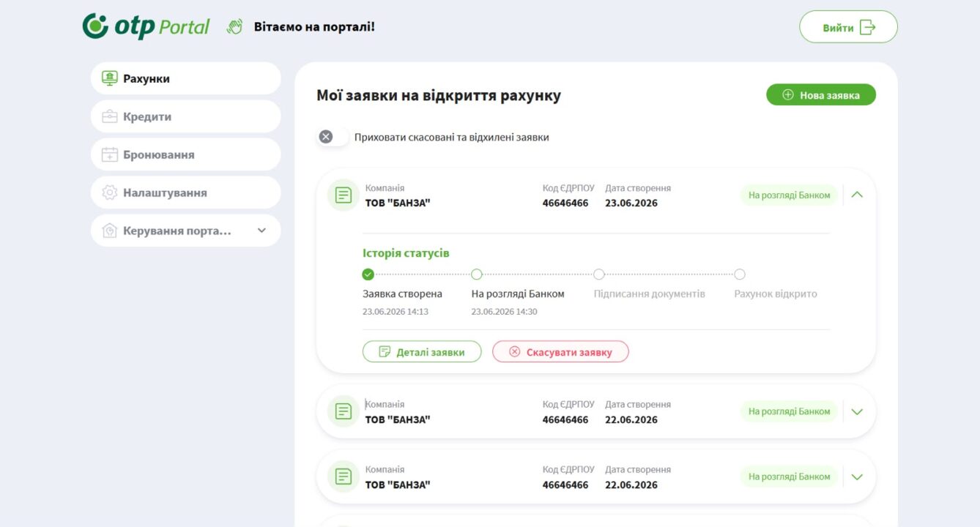
Task: Open Керування порталом menu item
Action: [186, 231]
